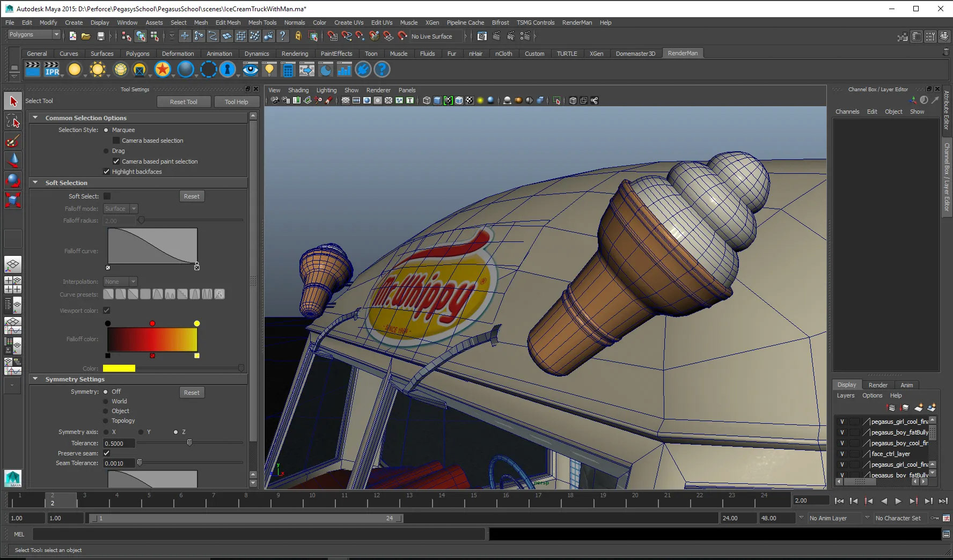
Task: Click the yellow Color swatch
Action: [119, 369]
